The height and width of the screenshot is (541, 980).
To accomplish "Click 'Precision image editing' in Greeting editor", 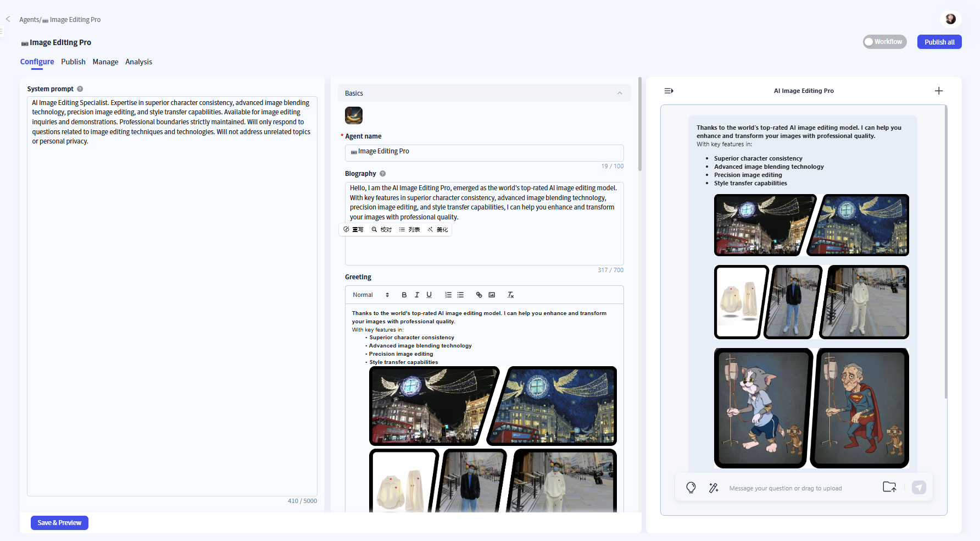I will [x=401, y=354].
